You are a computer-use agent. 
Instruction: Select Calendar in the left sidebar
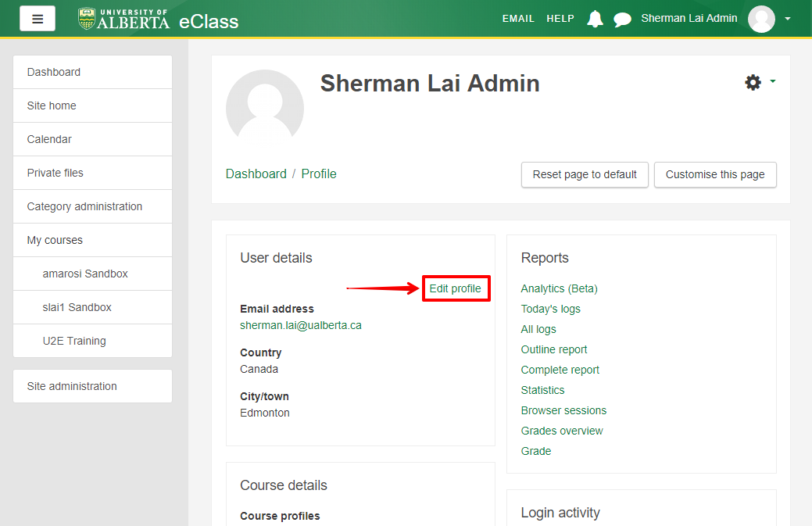click(49, 139)
